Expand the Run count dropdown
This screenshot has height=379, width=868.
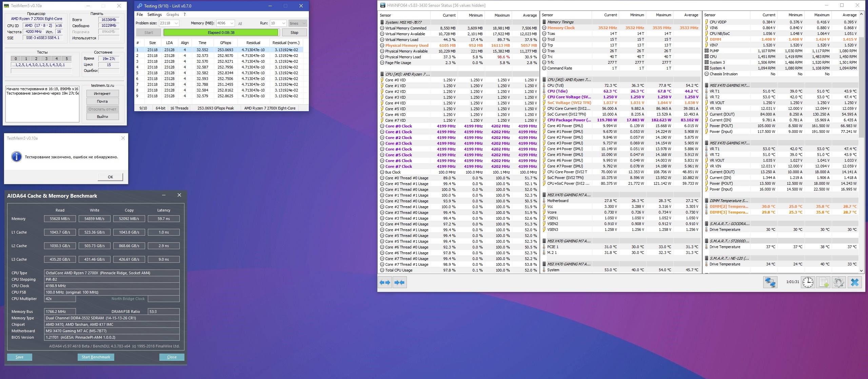tap(283, 23)
